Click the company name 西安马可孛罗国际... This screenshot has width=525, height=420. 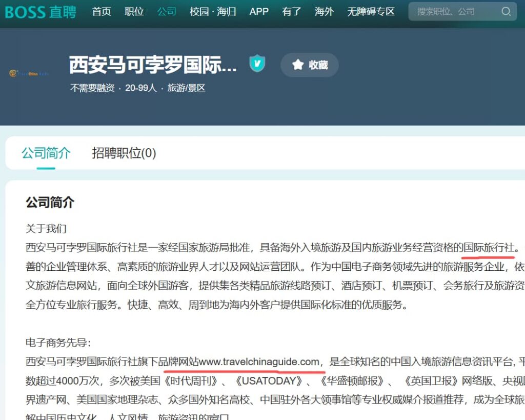point(153,65)
